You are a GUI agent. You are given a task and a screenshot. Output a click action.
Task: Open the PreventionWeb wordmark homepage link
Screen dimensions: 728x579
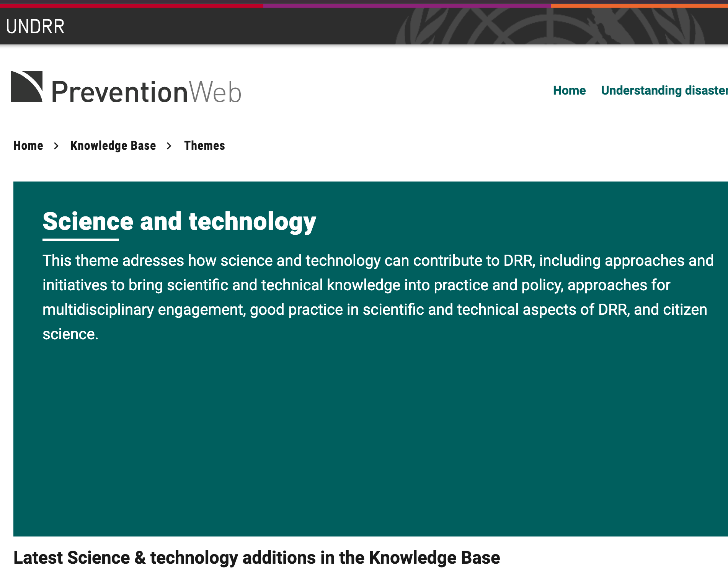tap(146, 92)
